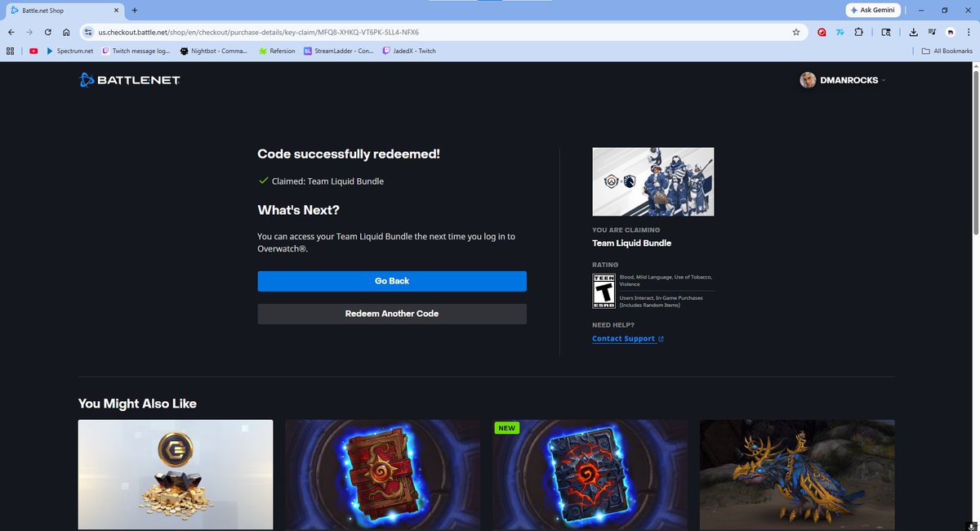Open the StreamLadder bookmark
Screen dimensions: 980x531
coord(338,51)
